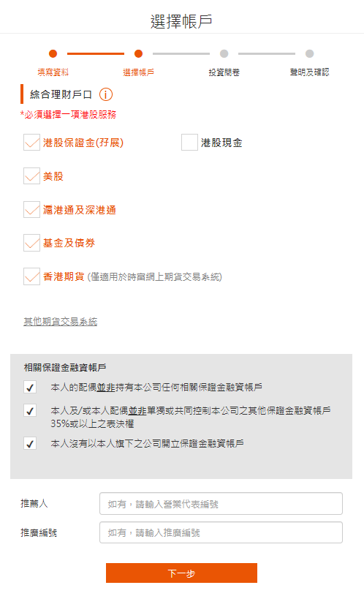
Task: Toggle the 35% voting rights declaration checkbox
Action: 30,410
